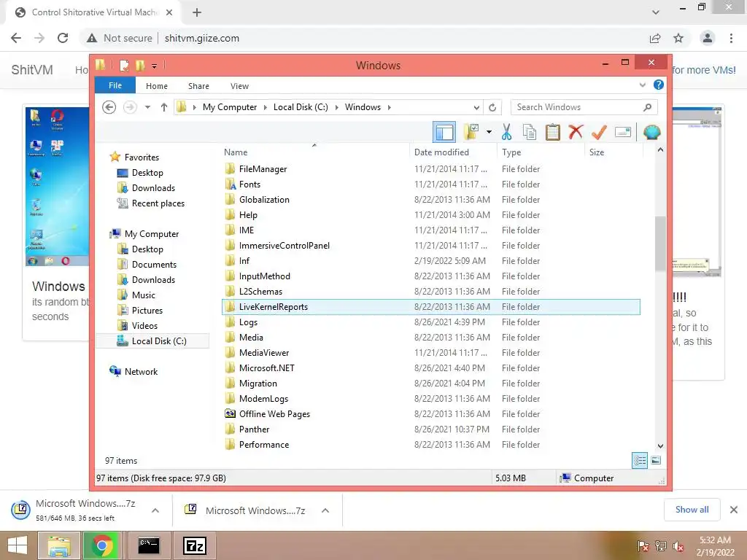The image size is (747, 560).
Task: Open the 7-Zip app on taskbar
Action: point(195,545)
